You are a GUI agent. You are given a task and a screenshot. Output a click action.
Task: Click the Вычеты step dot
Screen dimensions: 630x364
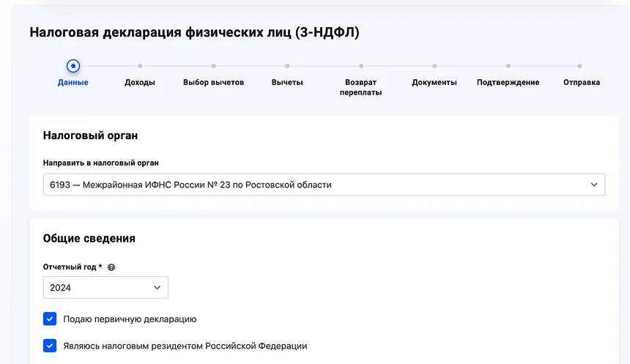[x=287, y=66]
